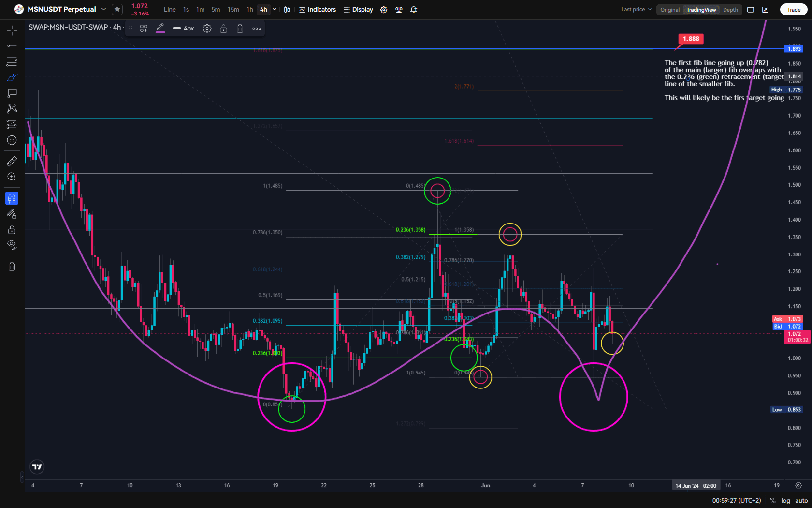Favorite MSNUSDT Perpetual with star
The image size is (812, 508).
pyautogui.click(x=117, y=9)
